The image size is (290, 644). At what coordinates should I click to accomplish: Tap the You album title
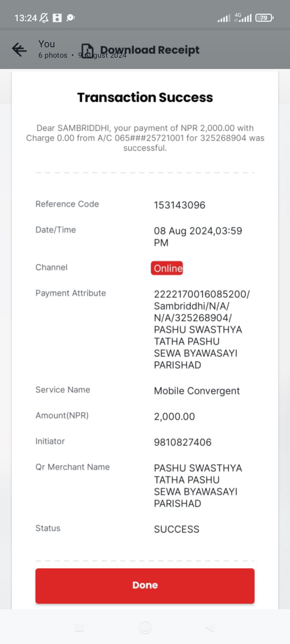tap(47, 44)
